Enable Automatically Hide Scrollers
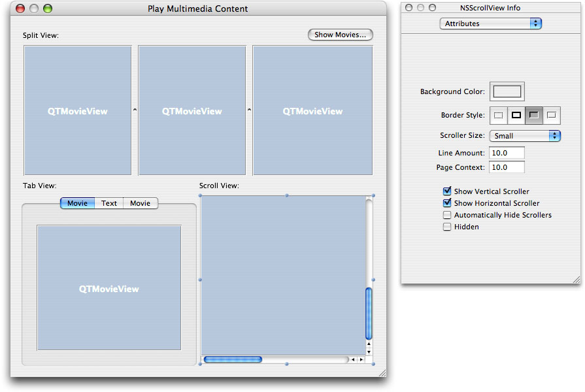The height and width of the screenshot is (392, 585). (x=447, y=215)
